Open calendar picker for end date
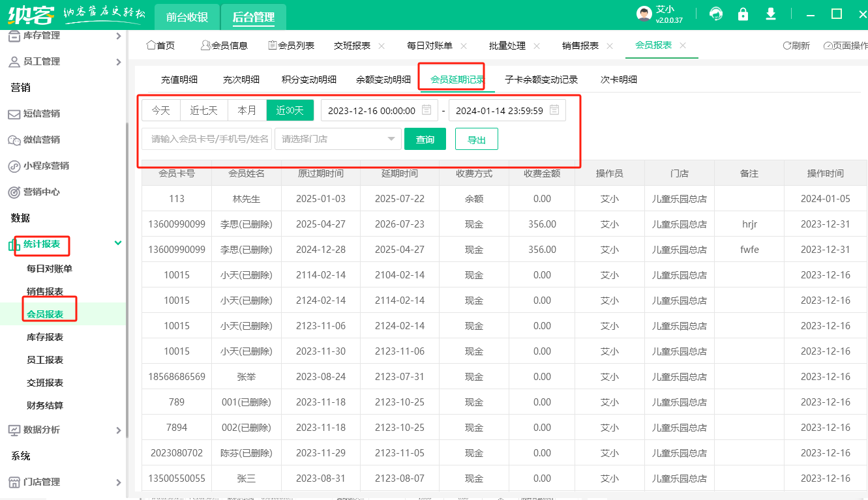Screen dimensions: 868x500 point(554,110)
